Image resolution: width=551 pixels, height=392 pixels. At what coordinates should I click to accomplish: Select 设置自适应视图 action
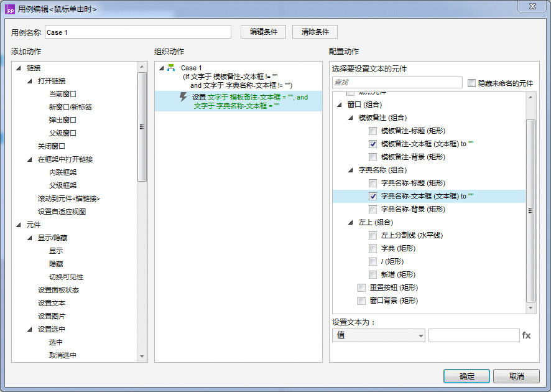click(x=62, y=212)
